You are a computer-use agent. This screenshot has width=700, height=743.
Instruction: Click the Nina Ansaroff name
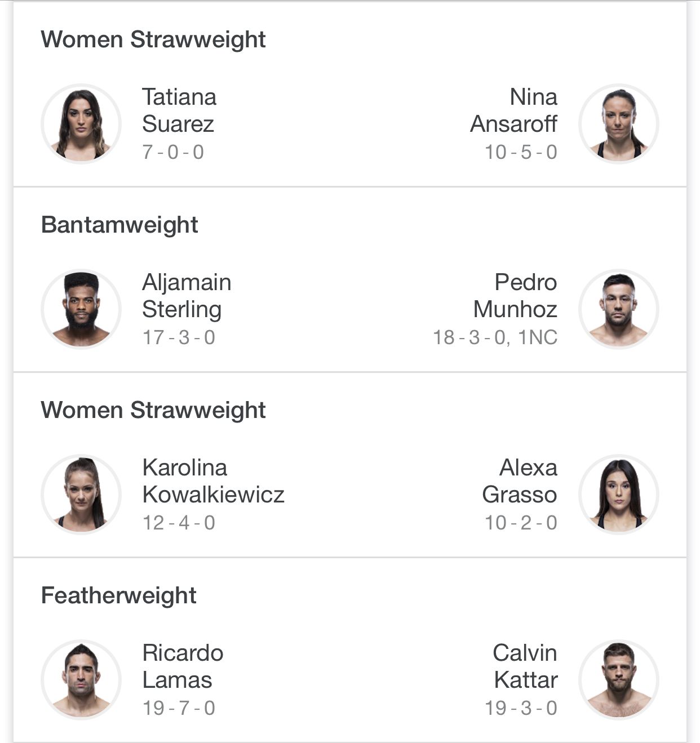click(513, 110)
